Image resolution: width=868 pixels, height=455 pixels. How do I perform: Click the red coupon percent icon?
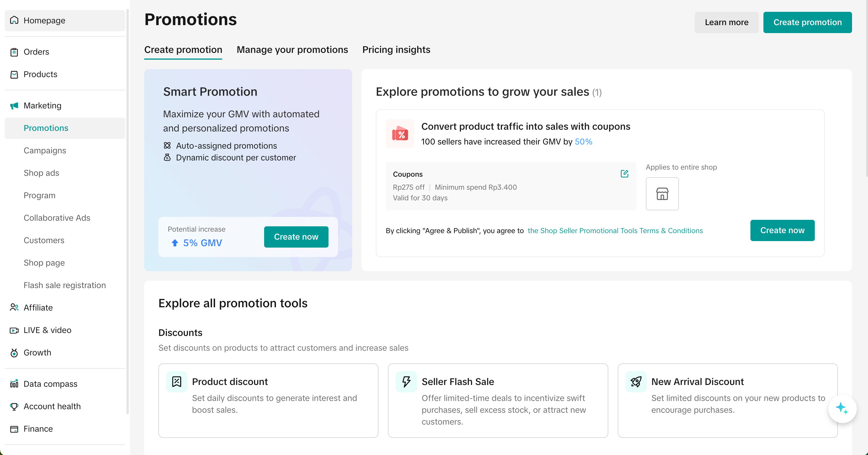tap(400, 134)
